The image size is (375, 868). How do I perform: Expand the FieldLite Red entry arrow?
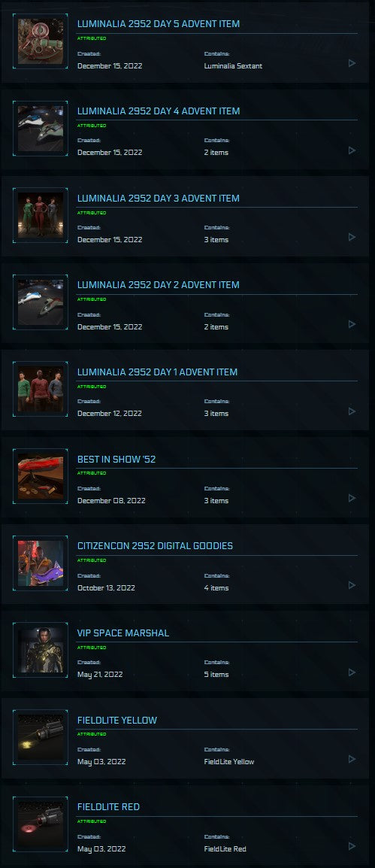point(352,846)
